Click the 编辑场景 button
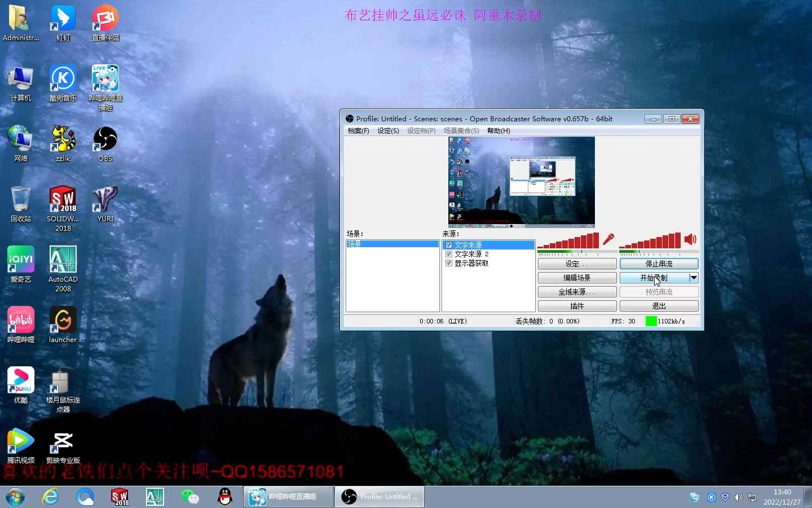This screenshot has height=508, width=812. [577, 278]
